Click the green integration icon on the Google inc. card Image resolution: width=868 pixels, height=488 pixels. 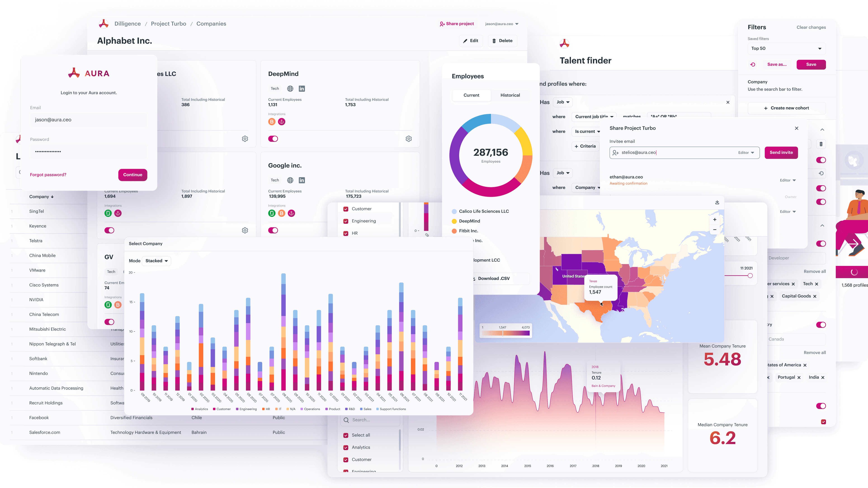tap(272, 213)
